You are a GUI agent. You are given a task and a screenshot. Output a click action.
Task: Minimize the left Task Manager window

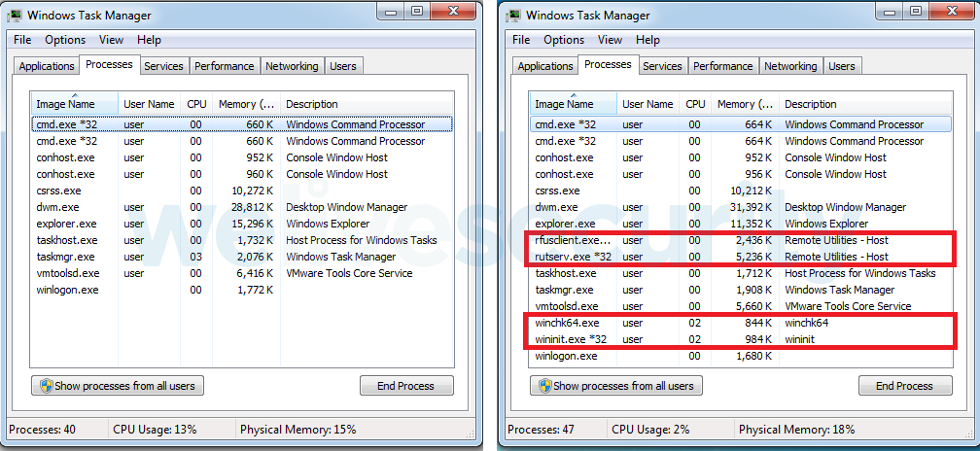[x=391, y=11]
